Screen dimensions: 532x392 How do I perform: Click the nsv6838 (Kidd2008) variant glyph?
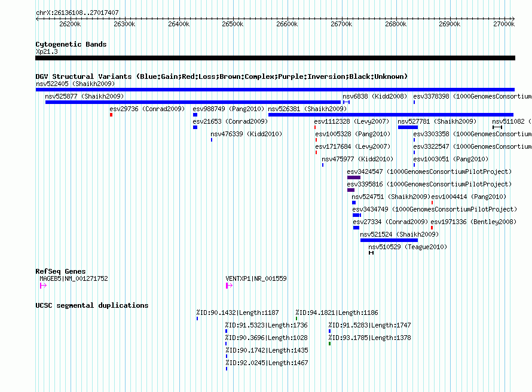pos(346,102)
